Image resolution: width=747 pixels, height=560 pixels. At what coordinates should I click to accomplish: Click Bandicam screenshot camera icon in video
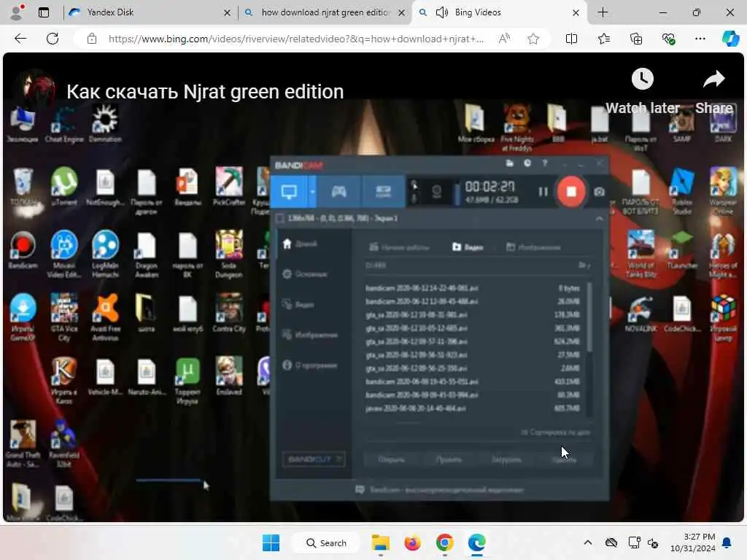click(x=600, y=192)
